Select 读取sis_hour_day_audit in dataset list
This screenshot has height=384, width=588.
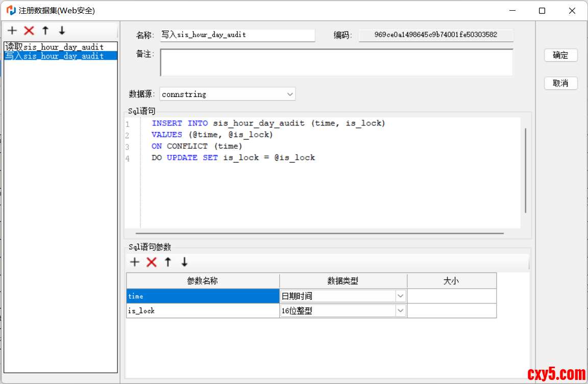pyautogui.click(x=60, y=47)
